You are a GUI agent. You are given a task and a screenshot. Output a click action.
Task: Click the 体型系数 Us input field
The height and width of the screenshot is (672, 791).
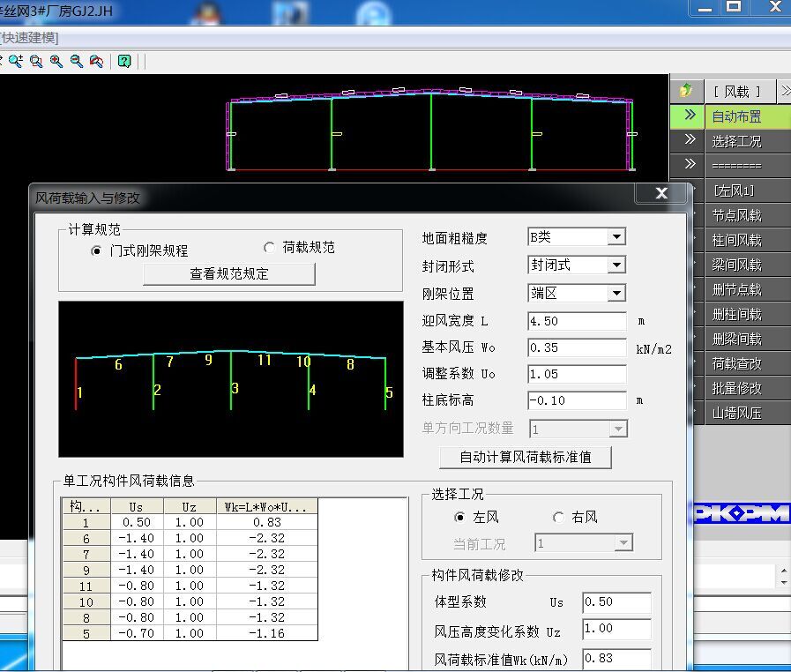(x=616, y=601)
